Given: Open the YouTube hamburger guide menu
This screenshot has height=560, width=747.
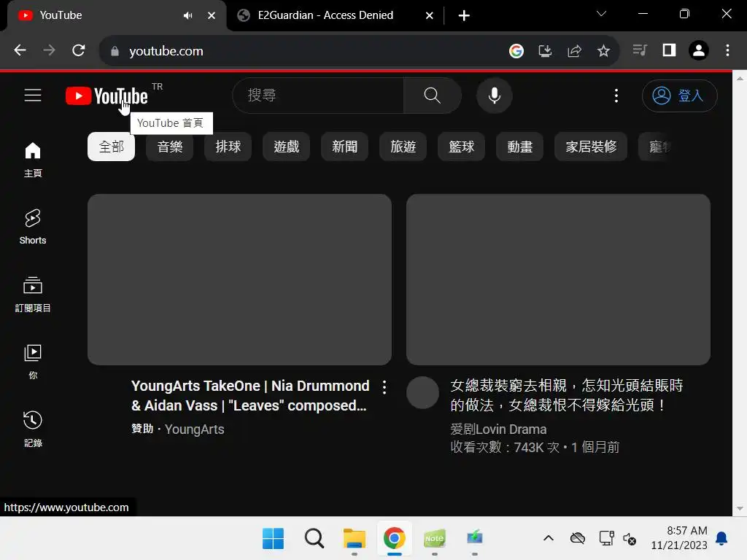Looking at the screenshot, I should tap(33, 96).
